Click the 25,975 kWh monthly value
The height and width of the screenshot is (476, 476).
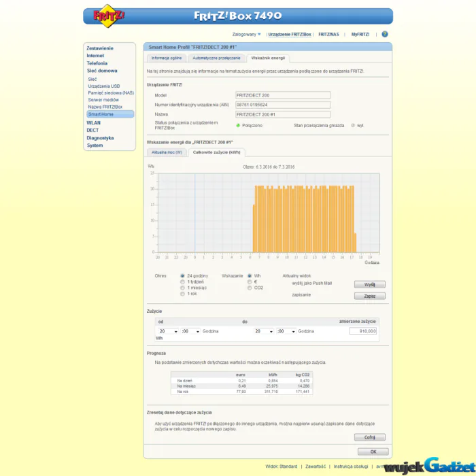click(x=272, y=386)
